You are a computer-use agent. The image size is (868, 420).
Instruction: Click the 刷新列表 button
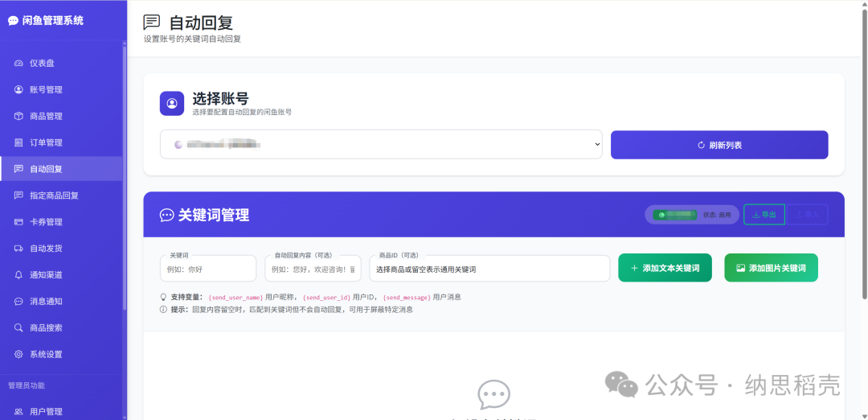click(x=719, y=145)
